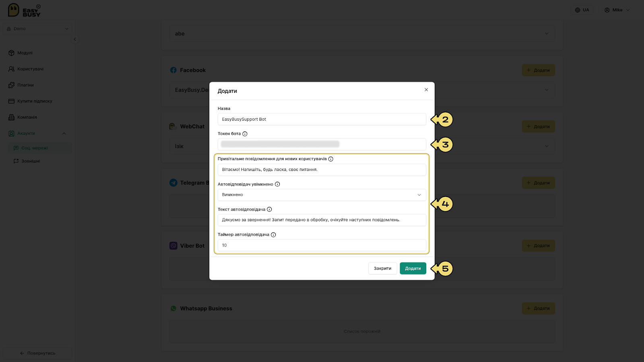This screenshot has width=644, height=362.
Task: Click the Акаунти profile icon
Action: [x=11, y=133]
